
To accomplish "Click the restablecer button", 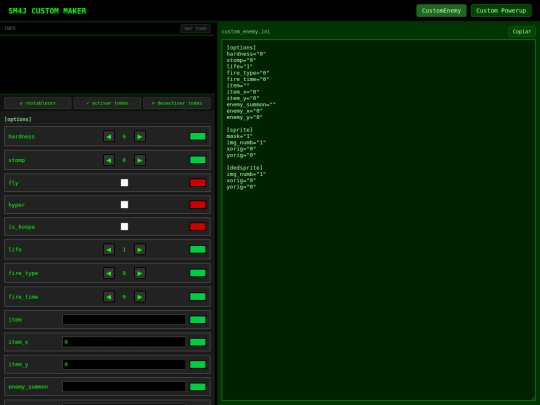I will tap(38, 103).
